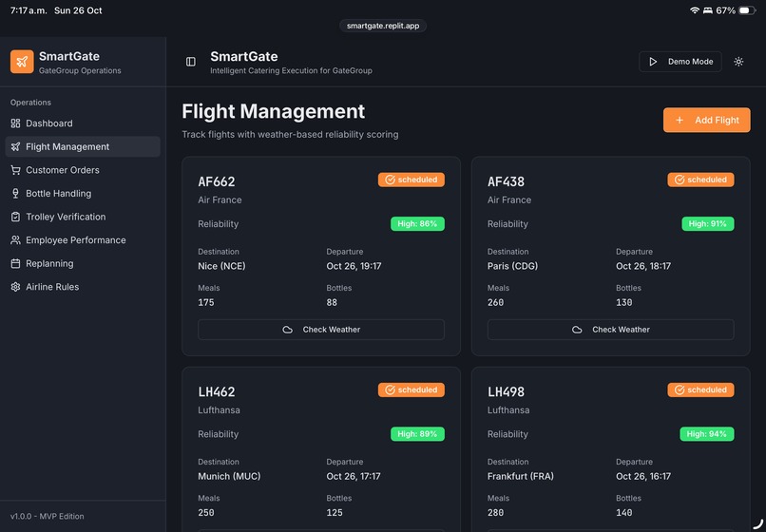Click the orange SmartGate airplane logo
Screen dimensions: 766x532
tap(22, 62)
